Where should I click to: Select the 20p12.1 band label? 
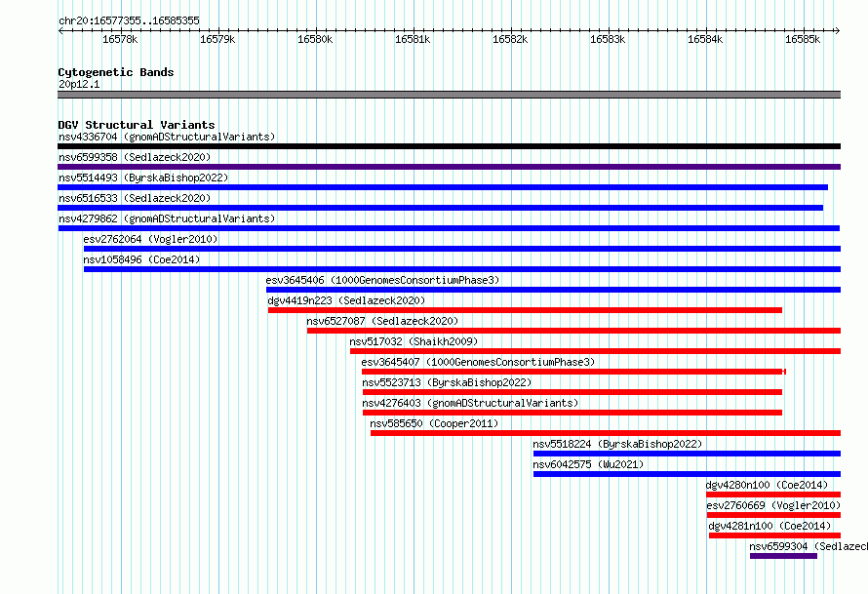(x=79, y=84)
